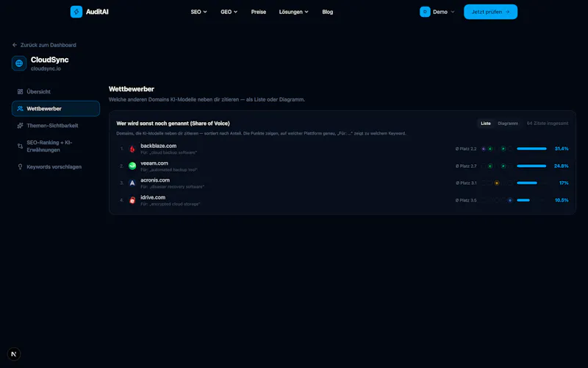The width and height of the screenshot is (588, 368).
Task: Click Ø Platz 3.1 in the acronis row
Action: point(466,183)
